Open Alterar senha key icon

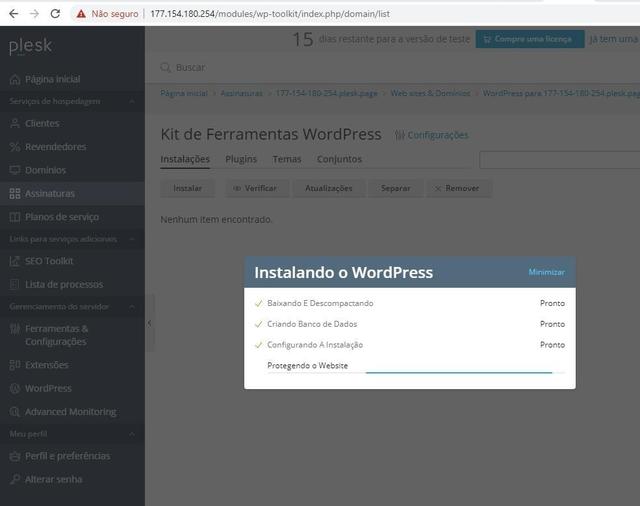15,479
